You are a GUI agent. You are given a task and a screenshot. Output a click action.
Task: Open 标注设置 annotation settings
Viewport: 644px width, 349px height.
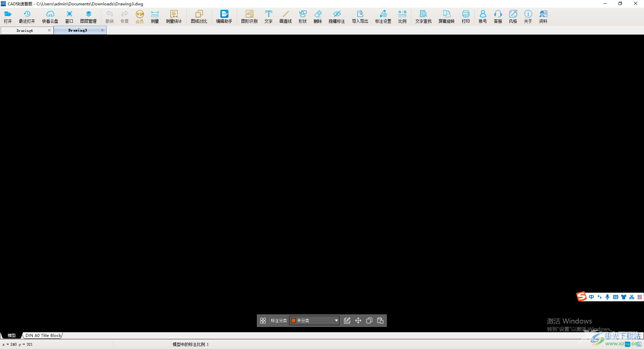[x=383, y=16]
